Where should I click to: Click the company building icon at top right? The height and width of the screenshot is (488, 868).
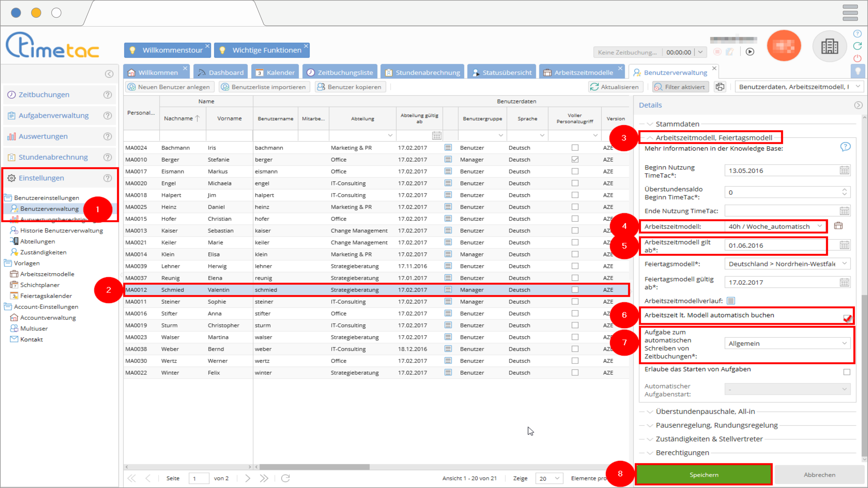click(829, 46)
